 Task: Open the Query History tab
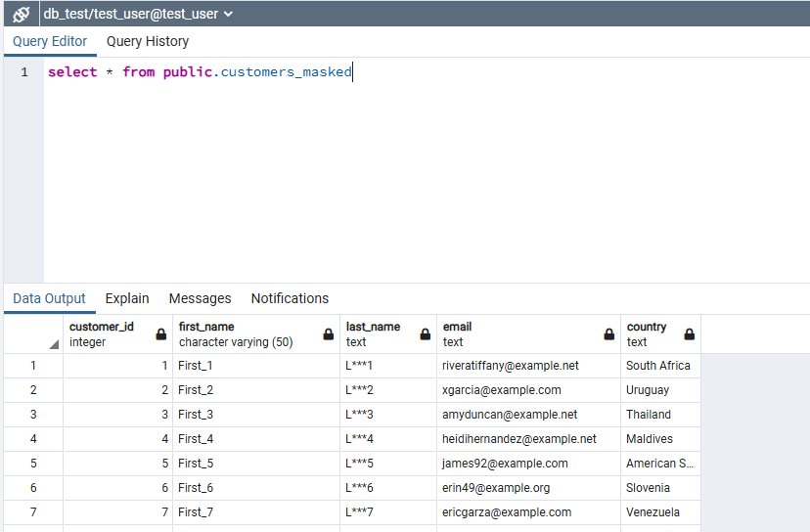tap(148, 41)
